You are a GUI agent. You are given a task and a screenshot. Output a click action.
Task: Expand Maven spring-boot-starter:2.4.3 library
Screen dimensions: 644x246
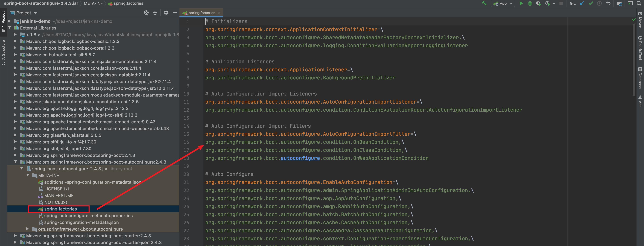click(15, 236)
